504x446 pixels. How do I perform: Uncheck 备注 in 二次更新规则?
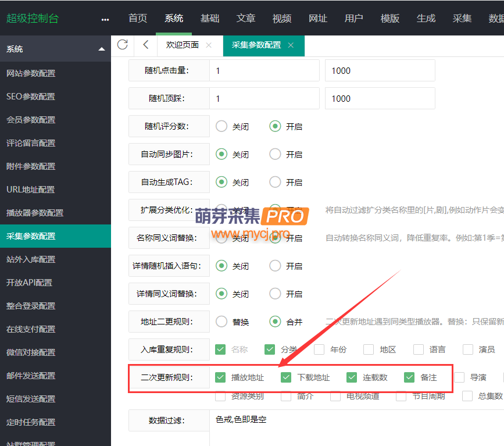coord(409,377)
